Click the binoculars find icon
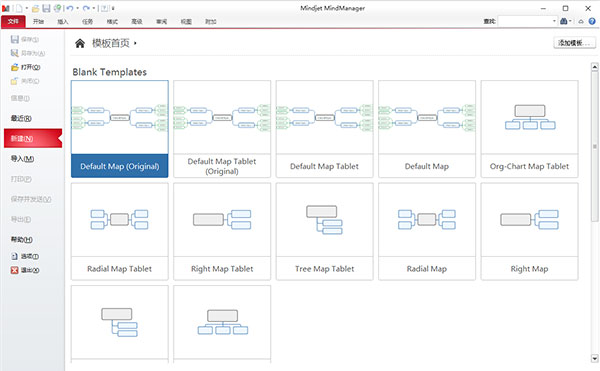This screenshot has width=600, height=371. pyautogui.click(x=563, y=21)
